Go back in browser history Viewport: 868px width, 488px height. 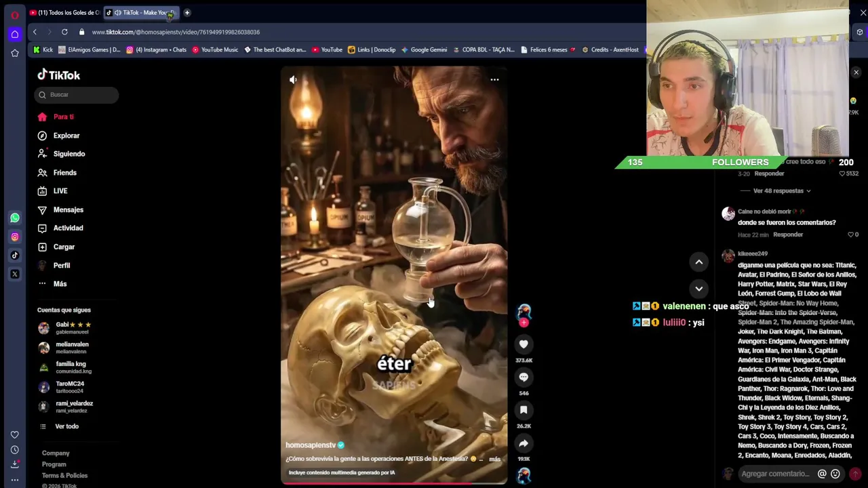[x=35, y=32]
